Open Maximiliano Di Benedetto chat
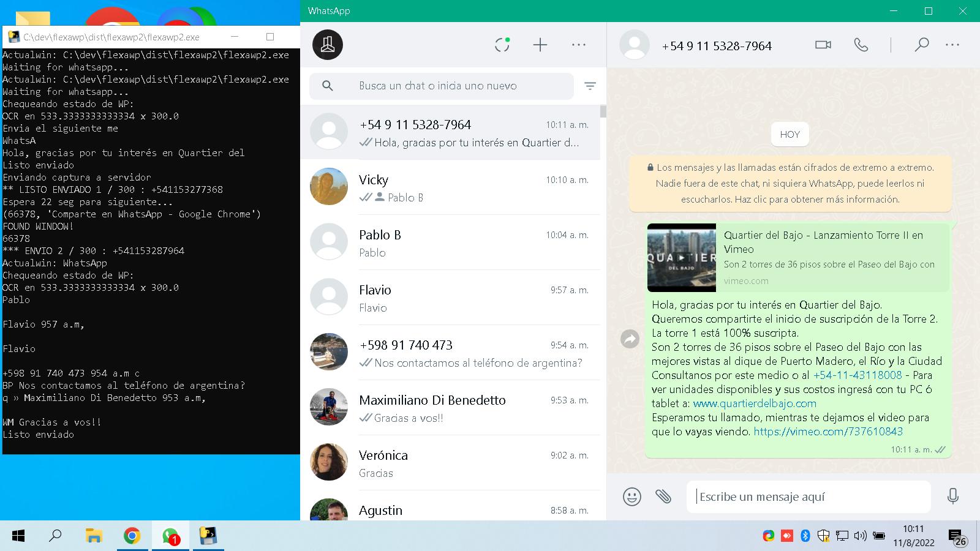 point(450,408)
